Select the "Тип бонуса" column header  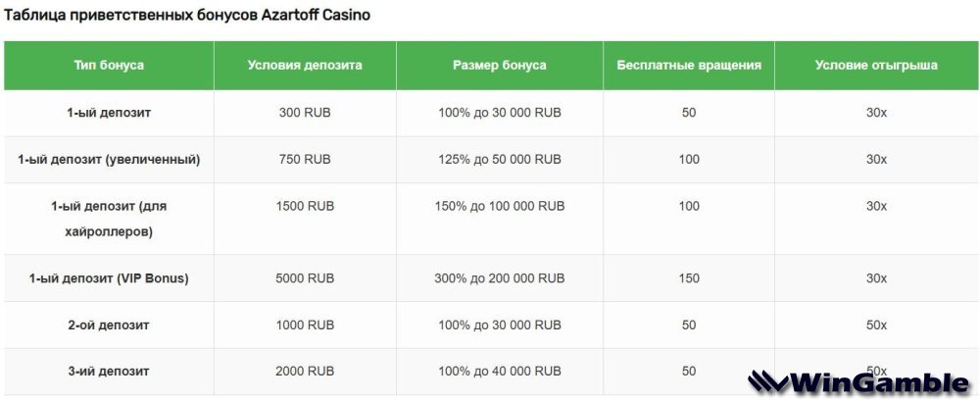pyautogui.click(x=109, y=66)
